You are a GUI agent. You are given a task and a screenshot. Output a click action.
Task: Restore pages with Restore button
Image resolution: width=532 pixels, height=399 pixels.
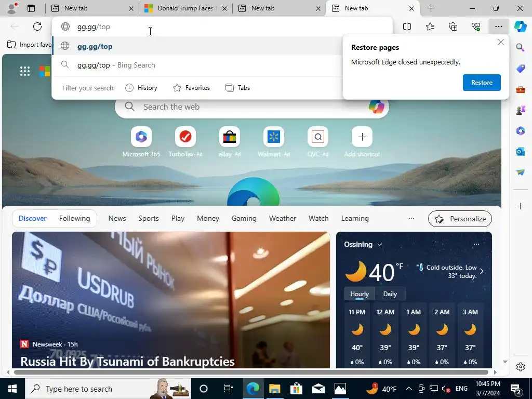(x=482, y=83)
